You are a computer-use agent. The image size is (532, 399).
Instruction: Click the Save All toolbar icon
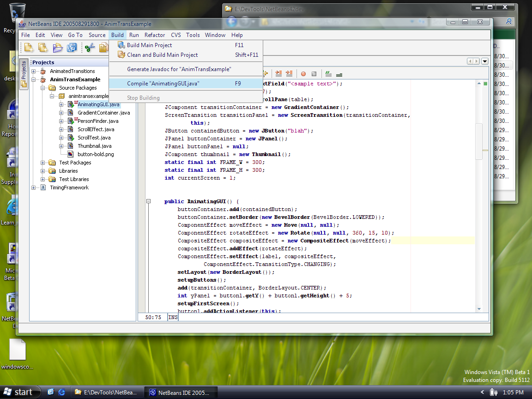72,48
